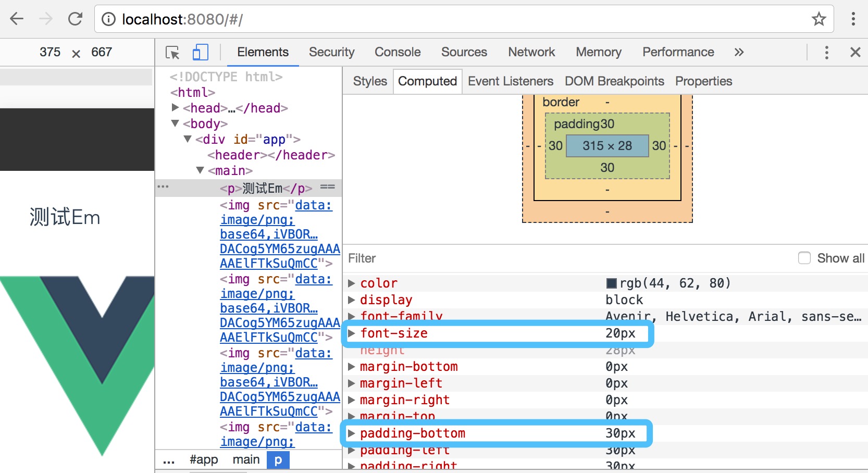868x473 pixels.
Task: Click the browser back arrow
Action: click(17, 19)
